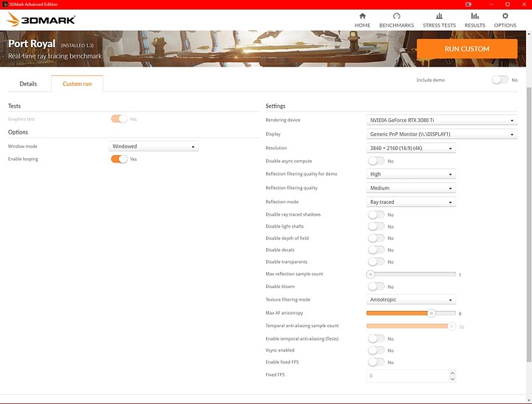Screen dimensions: 532x404
Task: Click the Tests section heading
Action: point(14,106)
